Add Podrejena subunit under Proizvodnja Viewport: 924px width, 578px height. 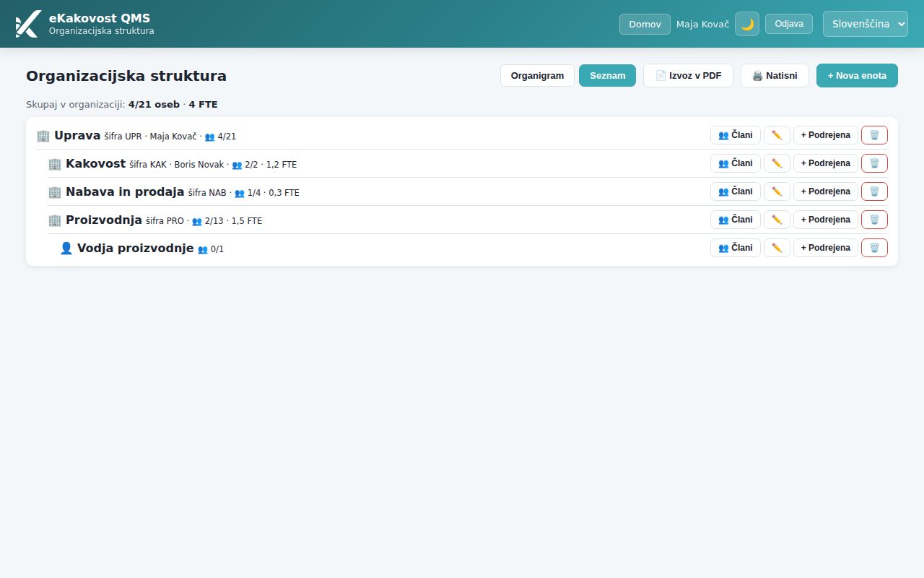(x=826, y=220)
